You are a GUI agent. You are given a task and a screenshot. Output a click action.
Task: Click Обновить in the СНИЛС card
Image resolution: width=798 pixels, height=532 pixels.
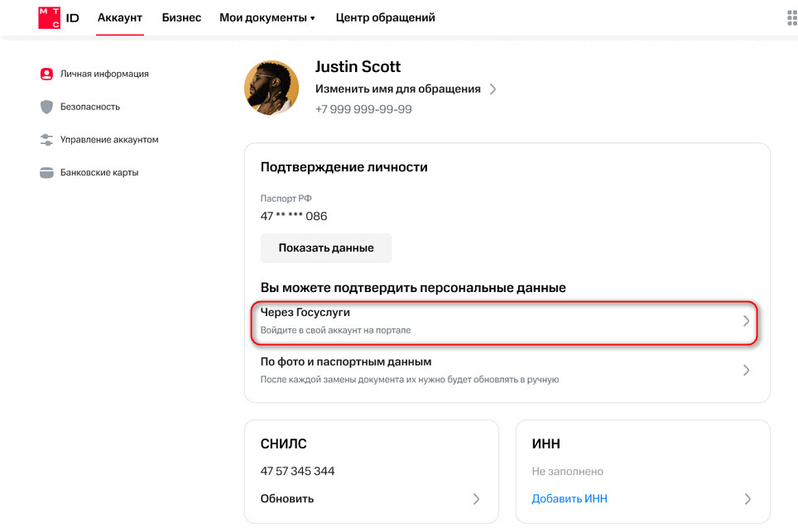[x=287, y=499]
